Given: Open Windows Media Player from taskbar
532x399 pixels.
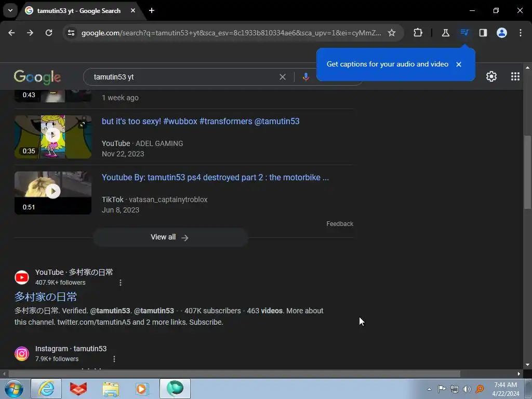Looking at the screenshot, I should (142, 389).
